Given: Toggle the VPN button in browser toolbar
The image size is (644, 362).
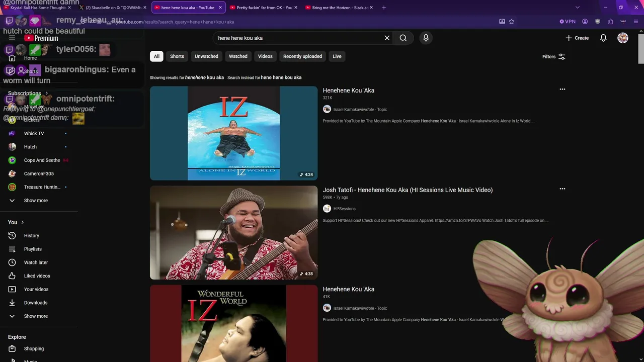Looking at the screenshot, I should point(568,22).
